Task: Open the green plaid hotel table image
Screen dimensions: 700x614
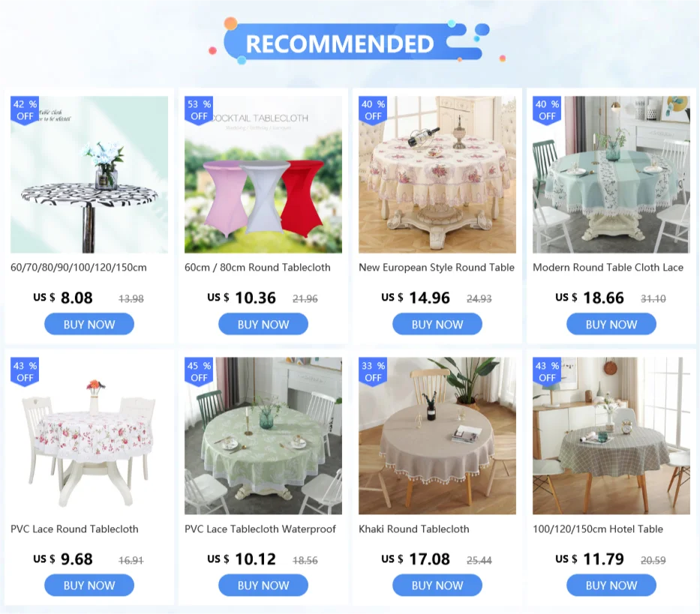Action: click(x=611, y=436)
